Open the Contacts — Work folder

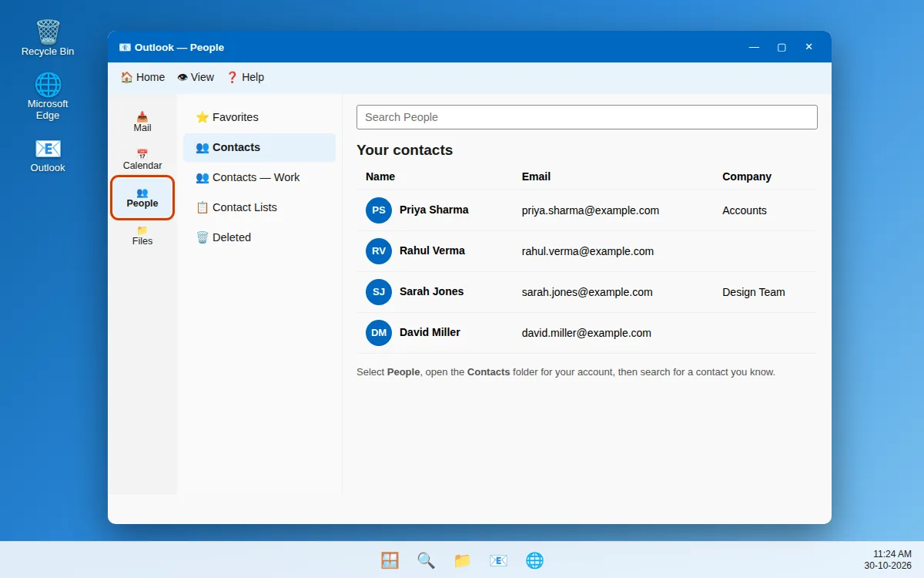click(x=259, y=177)
